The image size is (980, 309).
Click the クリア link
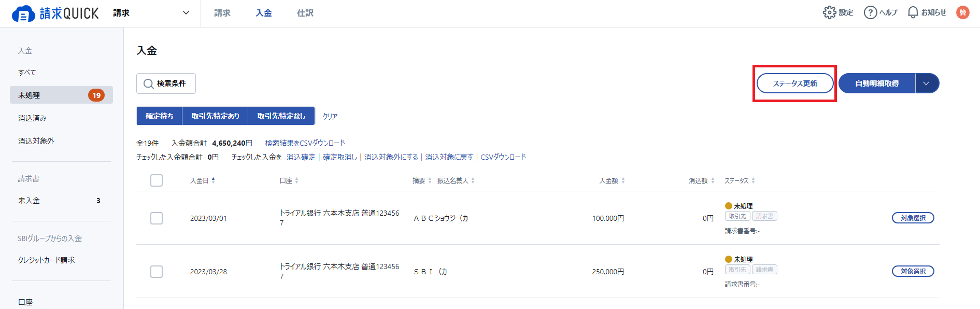coord(330,117)
